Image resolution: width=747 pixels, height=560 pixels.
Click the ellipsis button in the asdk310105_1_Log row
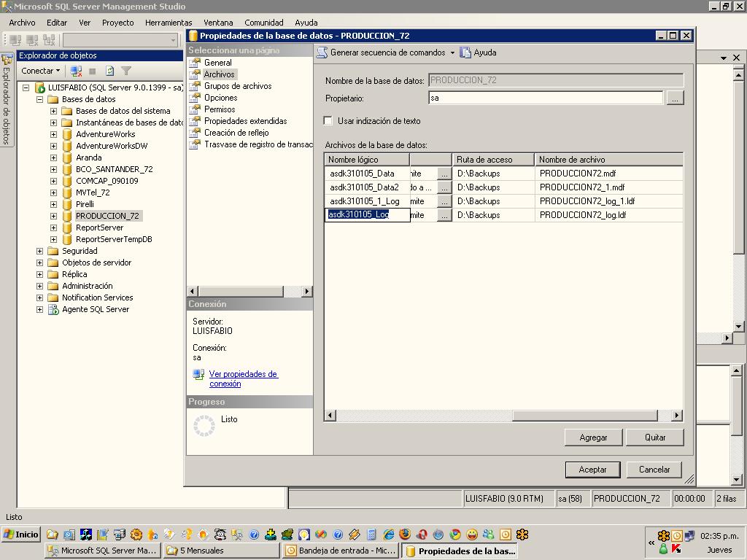(444, 201)
